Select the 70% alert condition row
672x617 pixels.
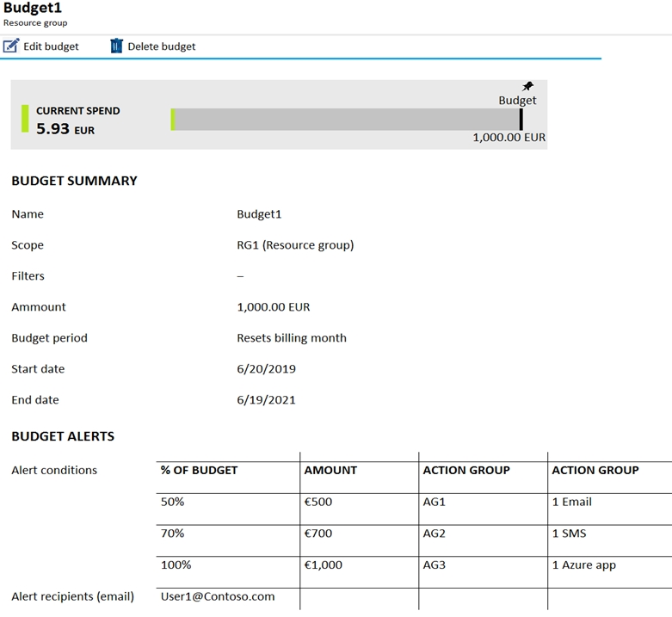[x=414, y=540]
